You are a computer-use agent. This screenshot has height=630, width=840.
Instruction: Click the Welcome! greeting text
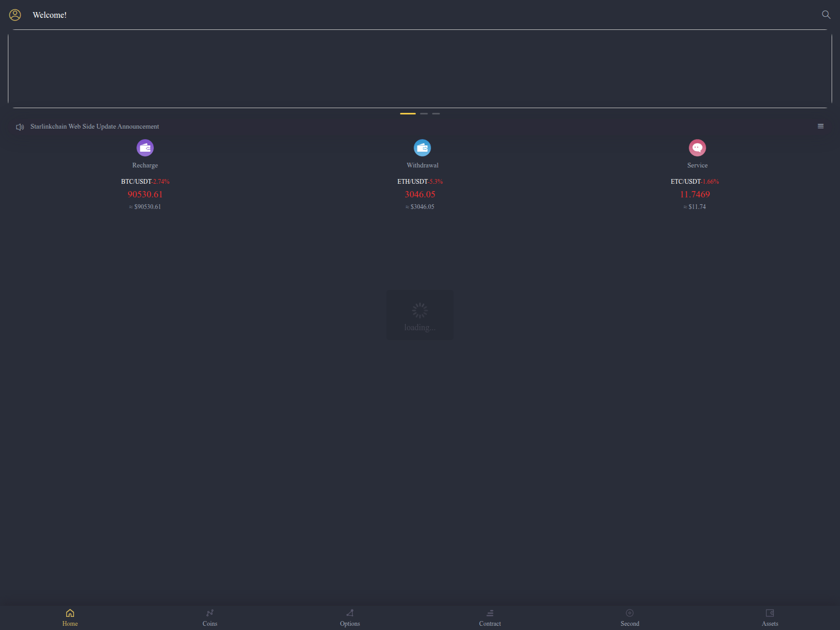(x=49, y=15)
